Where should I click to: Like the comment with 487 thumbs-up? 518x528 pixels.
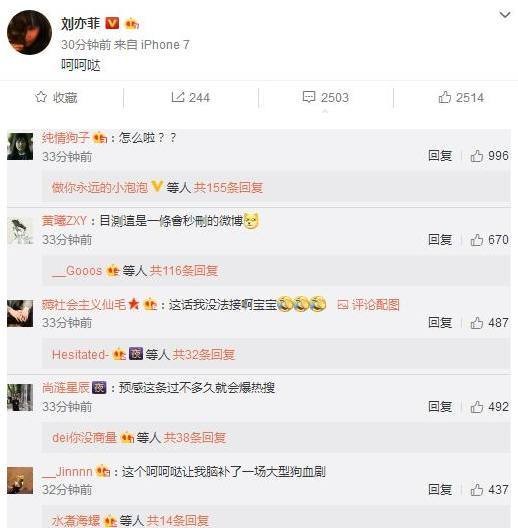477,323
